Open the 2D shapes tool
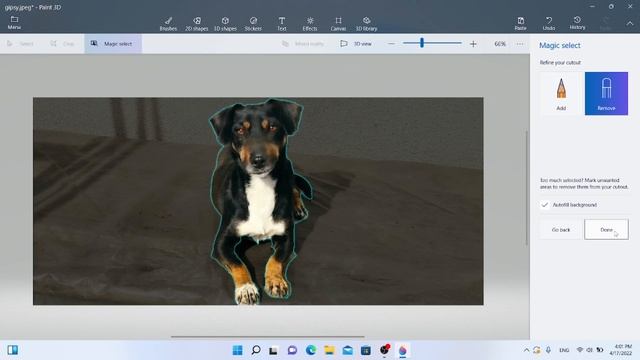The width and height of the screenshot is (640, 360). (x=197, y=24)
